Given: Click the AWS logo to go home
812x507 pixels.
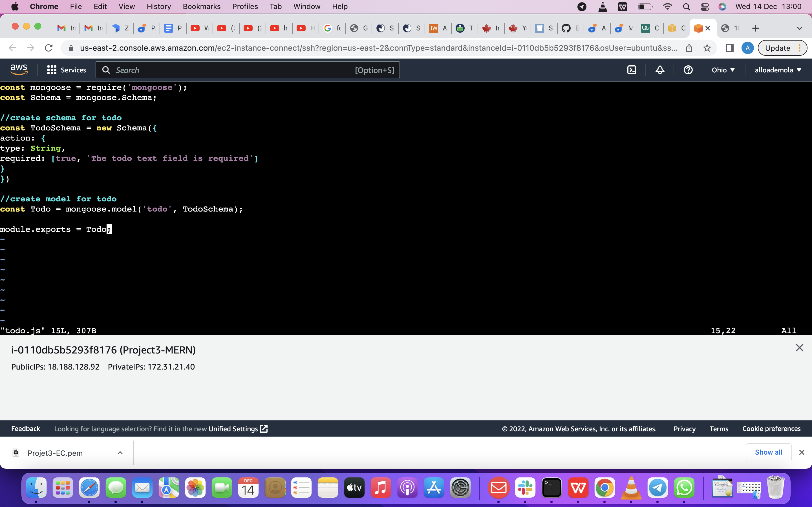Looking at the screenshot, I should 19,69.
